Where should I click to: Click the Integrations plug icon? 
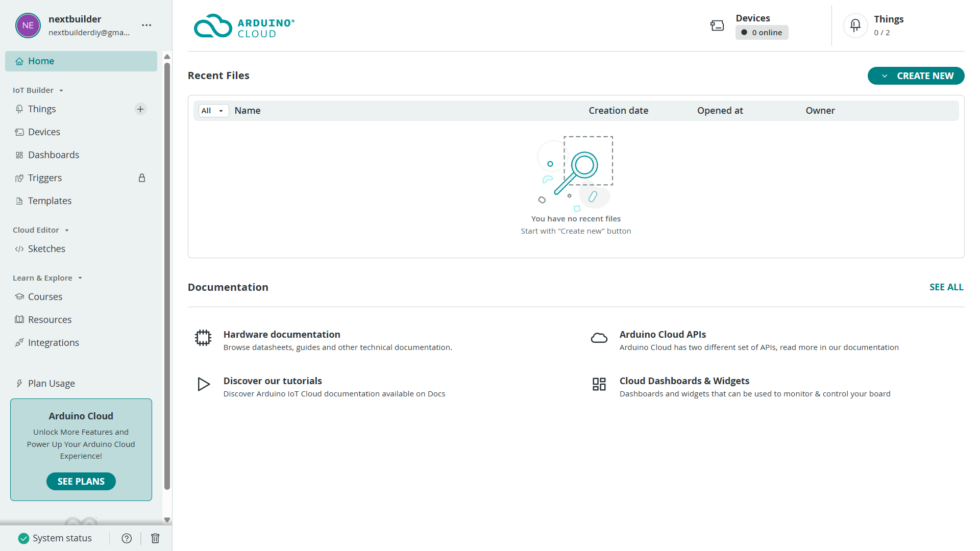19,343
